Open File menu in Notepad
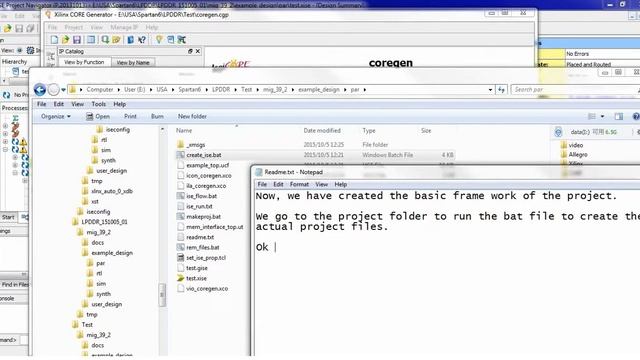Screen dimensions: 640x360 [x=262, y=184]
